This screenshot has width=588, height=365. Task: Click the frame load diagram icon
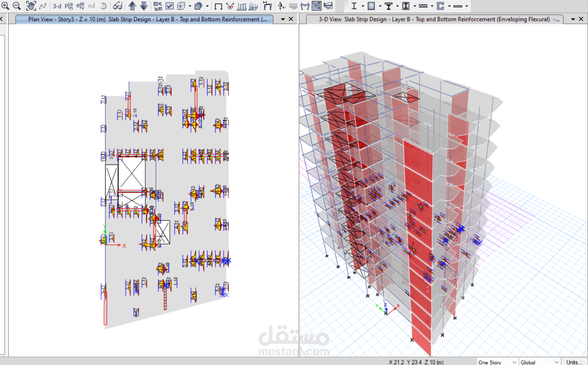(x=242, y=6)
